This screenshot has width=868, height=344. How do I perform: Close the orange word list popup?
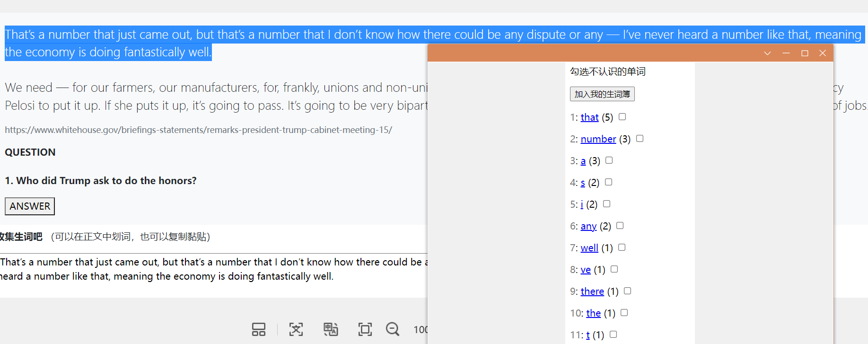[823, 53]
